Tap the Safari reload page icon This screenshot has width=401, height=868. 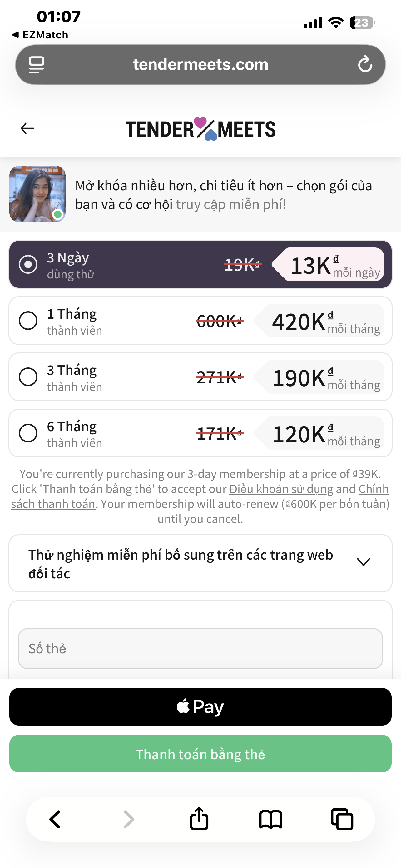coord(365,64)
